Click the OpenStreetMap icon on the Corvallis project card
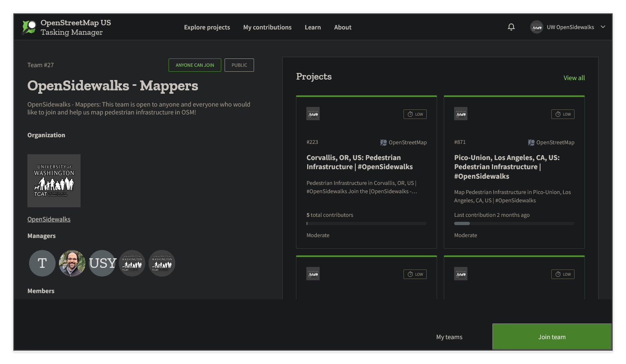626x364 pixels. coord(383,142)
